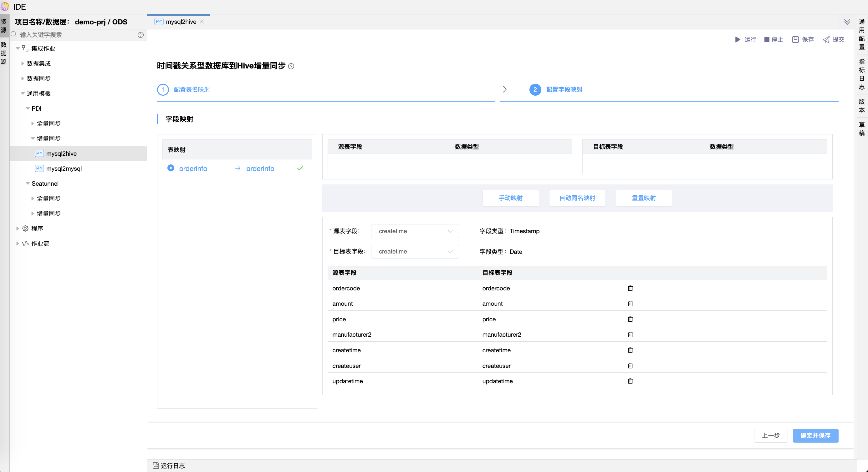
Task: Expand the 数据同步 tree node
Action: [23, 78]
